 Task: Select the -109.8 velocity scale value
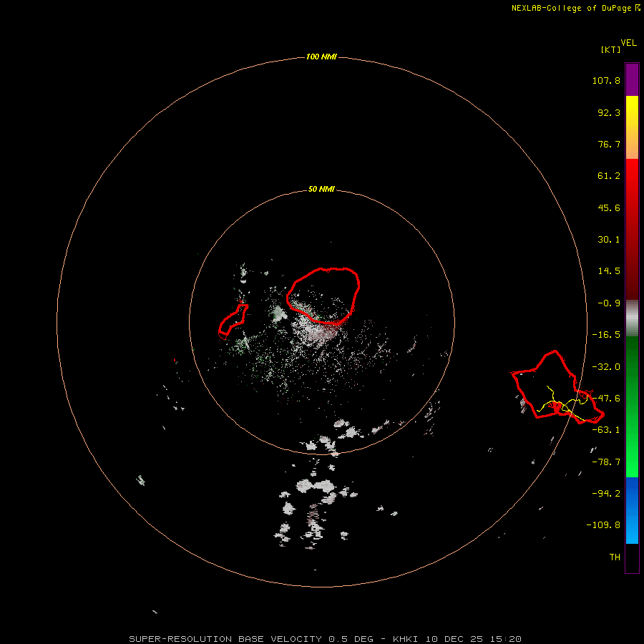pos(603,525)
